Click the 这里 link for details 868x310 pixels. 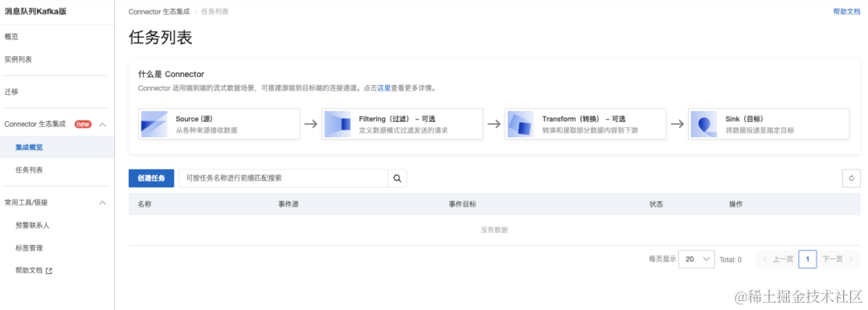pyautogui.click(x=384, y=88)
